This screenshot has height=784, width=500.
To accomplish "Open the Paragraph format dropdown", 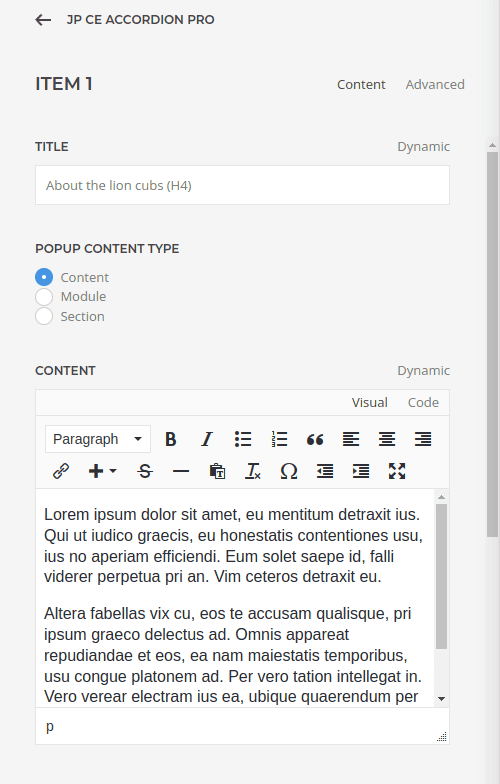I will (98, 439).
